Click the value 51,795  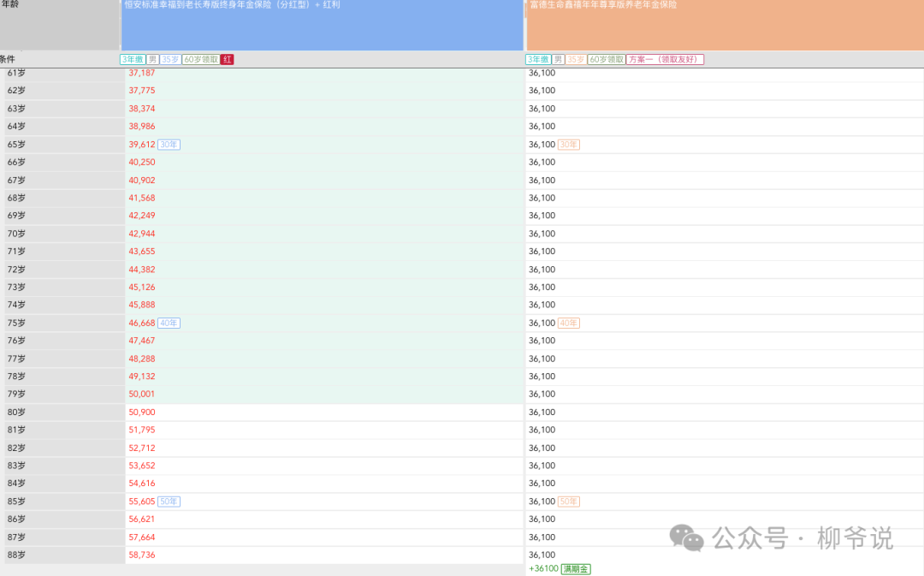click(142, 430)
